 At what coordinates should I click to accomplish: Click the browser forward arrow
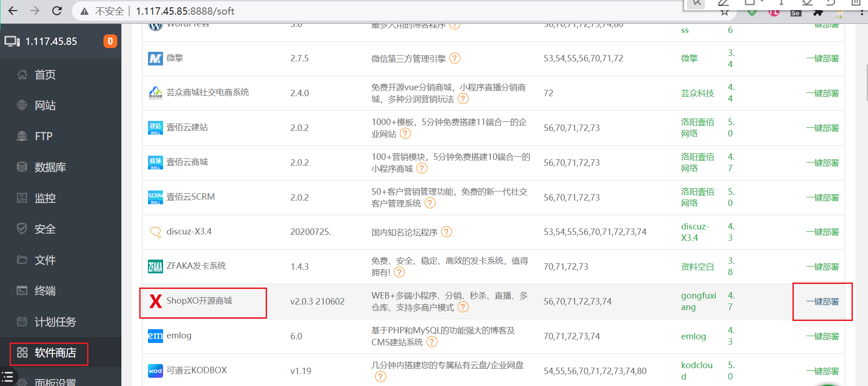click(35, 11)
